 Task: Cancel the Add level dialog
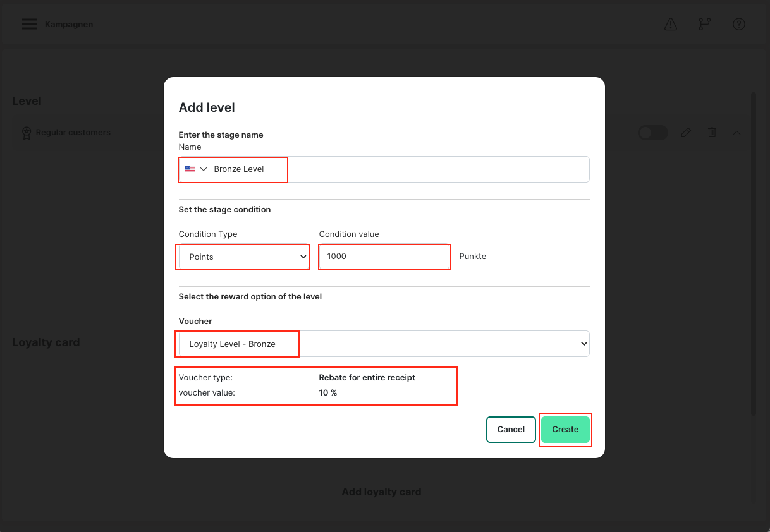[511, 430]
